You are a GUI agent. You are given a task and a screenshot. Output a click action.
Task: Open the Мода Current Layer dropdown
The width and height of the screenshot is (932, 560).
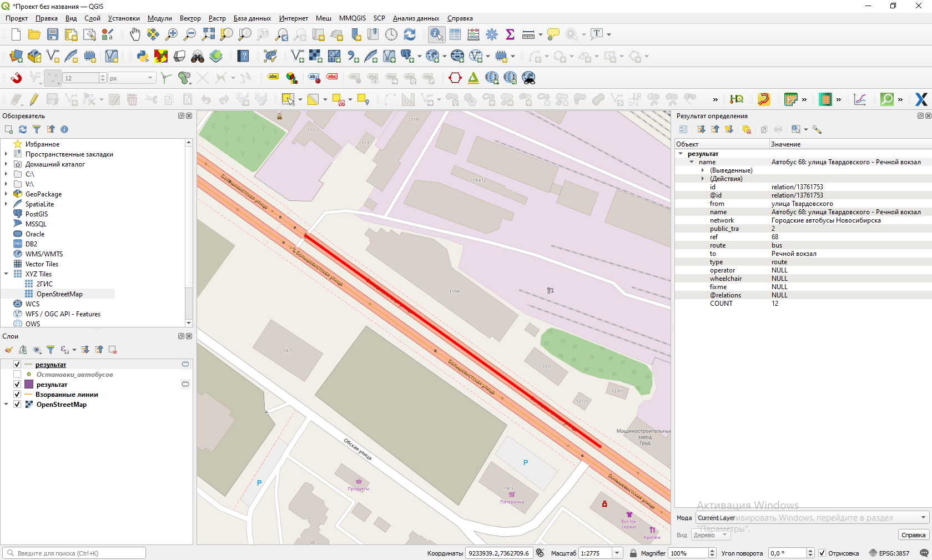(923, 518)
